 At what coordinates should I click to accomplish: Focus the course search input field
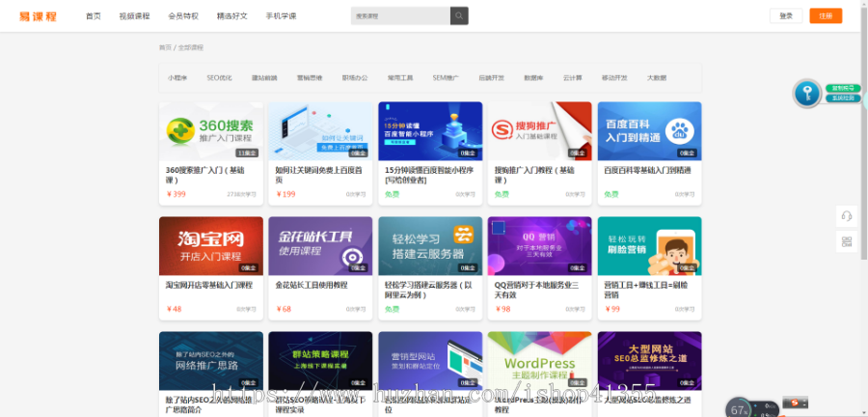401,15
